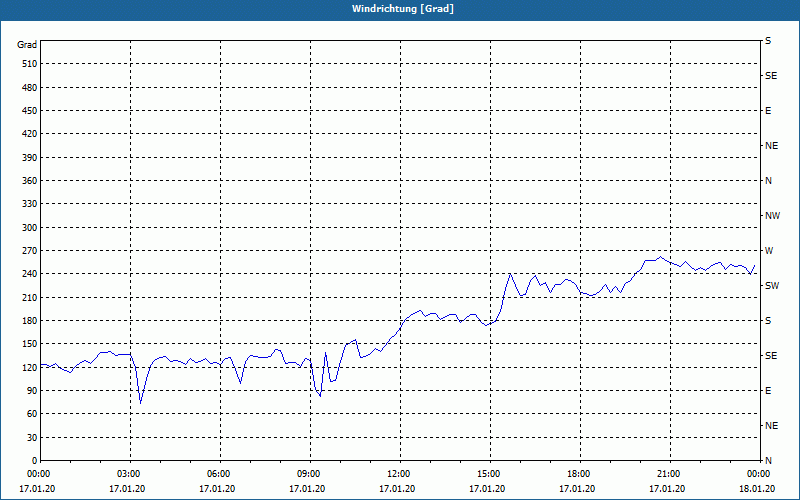Click the y-axis value 240
800x500 pixels.
click(30, 274)
